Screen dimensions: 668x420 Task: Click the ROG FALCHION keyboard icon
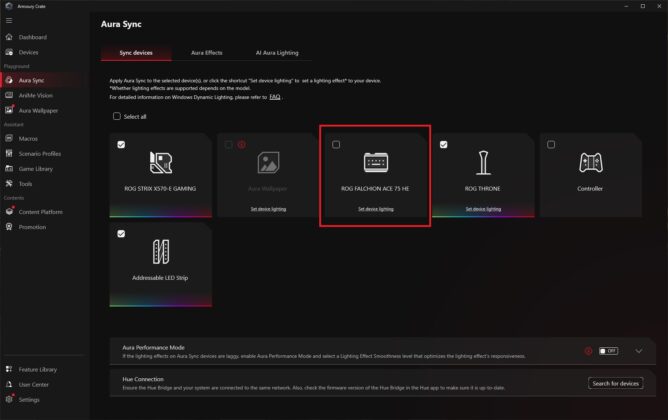click(x=376, y=162)
